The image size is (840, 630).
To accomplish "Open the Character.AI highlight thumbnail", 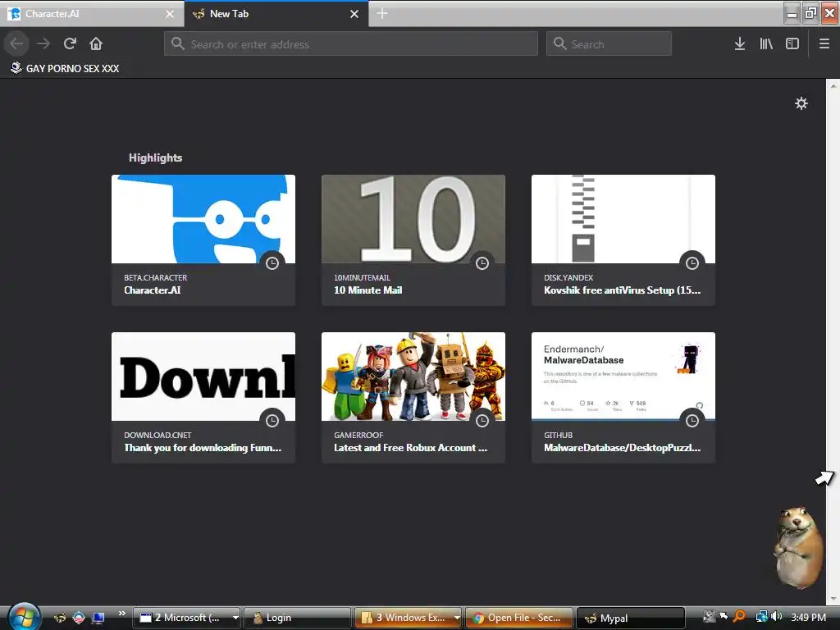I will coord(203,218).
